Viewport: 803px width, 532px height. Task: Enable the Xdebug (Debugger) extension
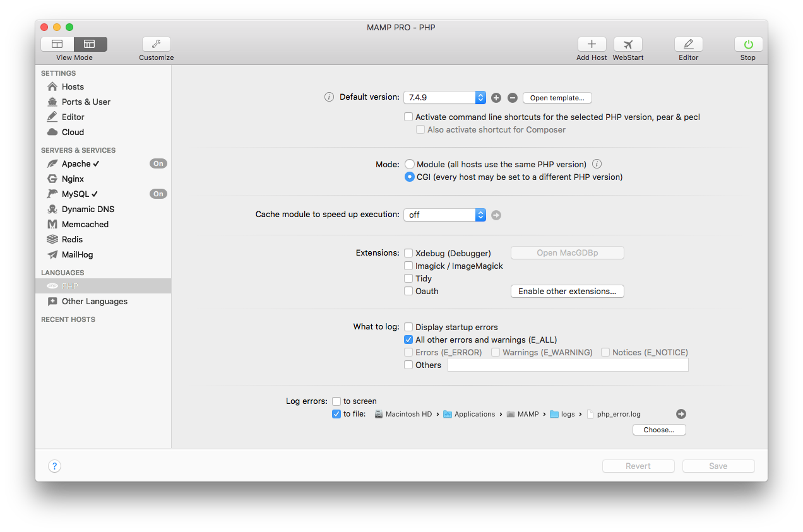click(408, 253)
